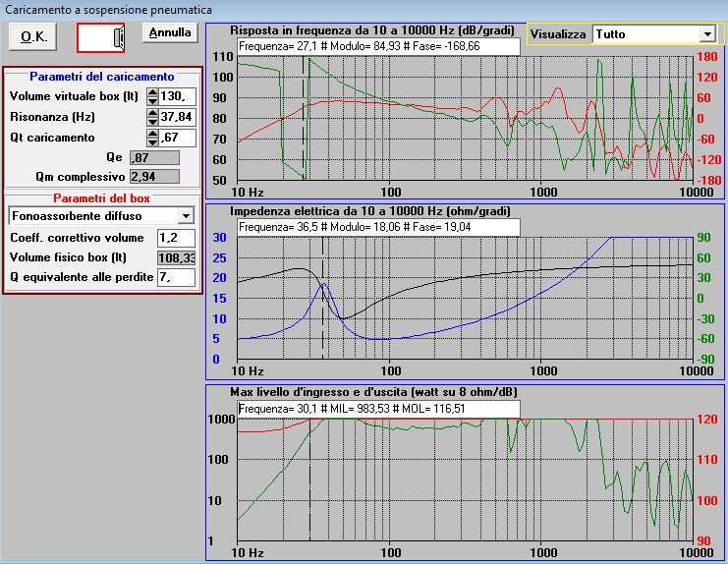
Task: Click the dashed cursor in impedance graph
Action: tap(322, 298)
